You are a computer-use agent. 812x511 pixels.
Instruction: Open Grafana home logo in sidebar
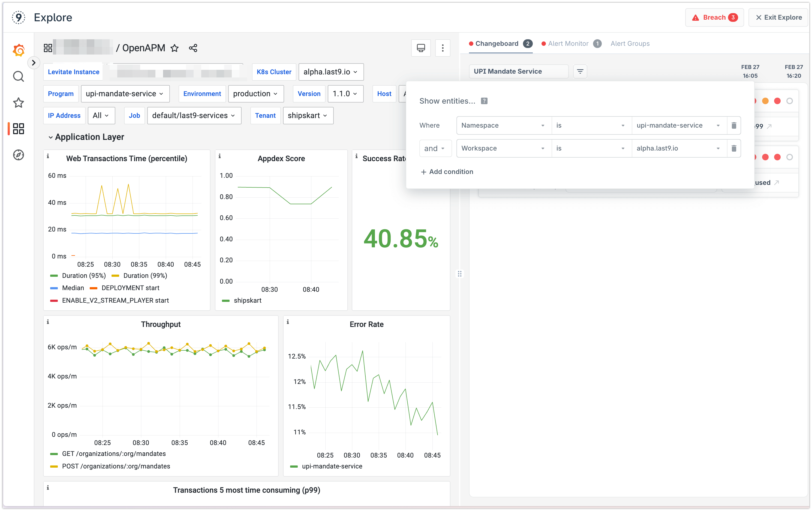pyautogui.click(x=19, y=50)
